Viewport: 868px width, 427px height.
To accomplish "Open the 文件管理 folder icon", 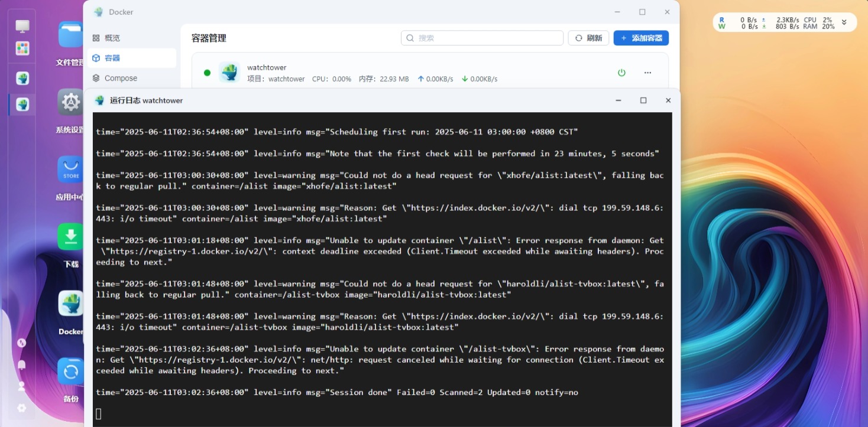I will click(x=71, y=34).
